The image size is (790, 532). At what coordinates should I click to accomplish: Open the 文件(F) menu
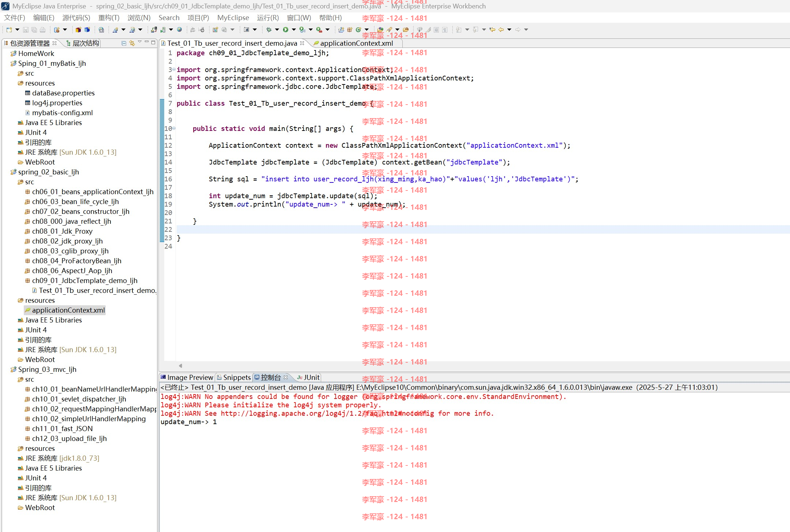tap(15, 18)
